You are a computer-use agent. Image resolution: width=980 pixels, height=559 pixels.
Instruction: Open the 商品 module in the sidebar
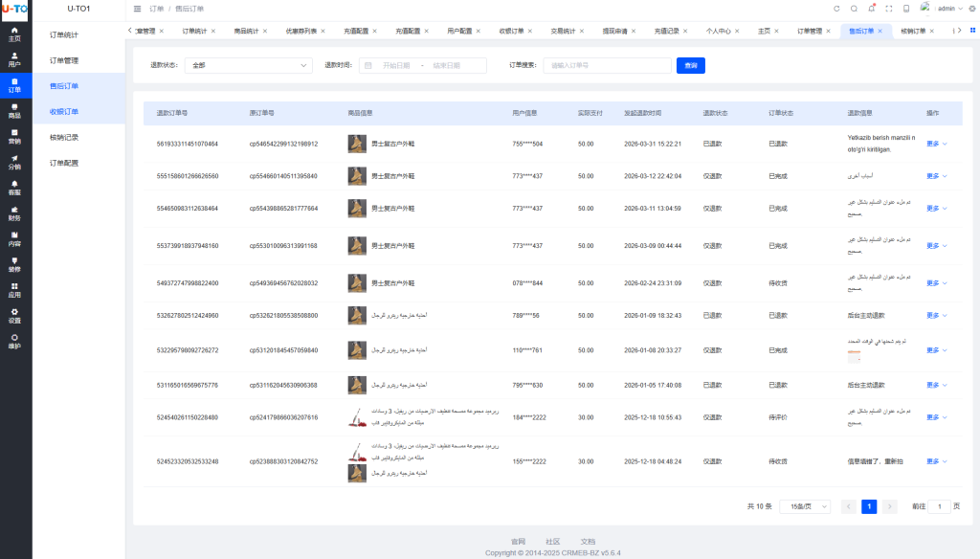14,111
